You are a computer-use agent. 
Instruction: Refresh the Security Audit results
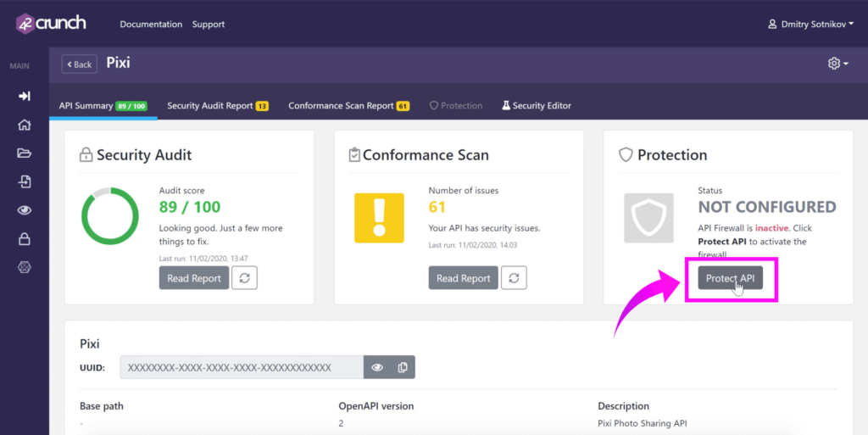(244, 278)
